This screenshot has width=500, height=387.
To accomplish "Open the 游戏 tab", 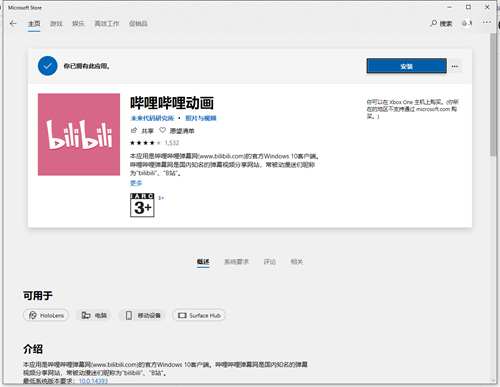I will point(56,23).
